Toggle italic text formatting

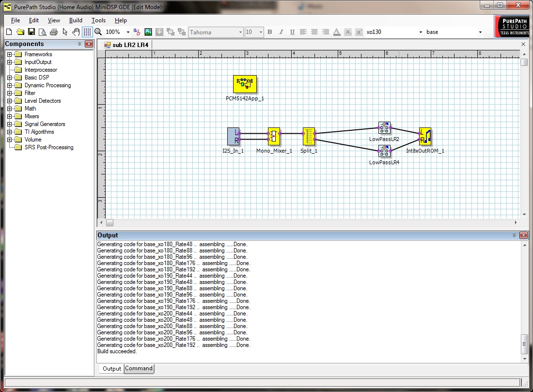coord(281,32)
